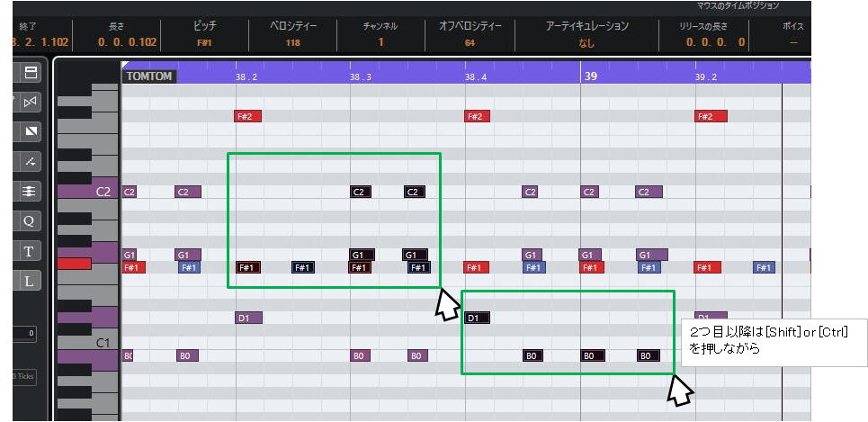Select the line draw tool icon

pos(30,162)
